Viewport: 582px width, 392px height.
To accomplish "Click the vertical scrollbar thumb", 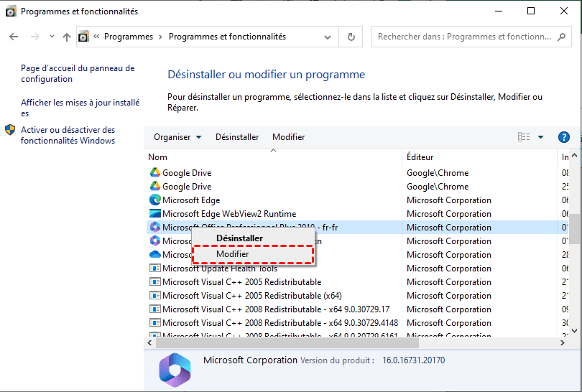I will click(x=575, y=229).
